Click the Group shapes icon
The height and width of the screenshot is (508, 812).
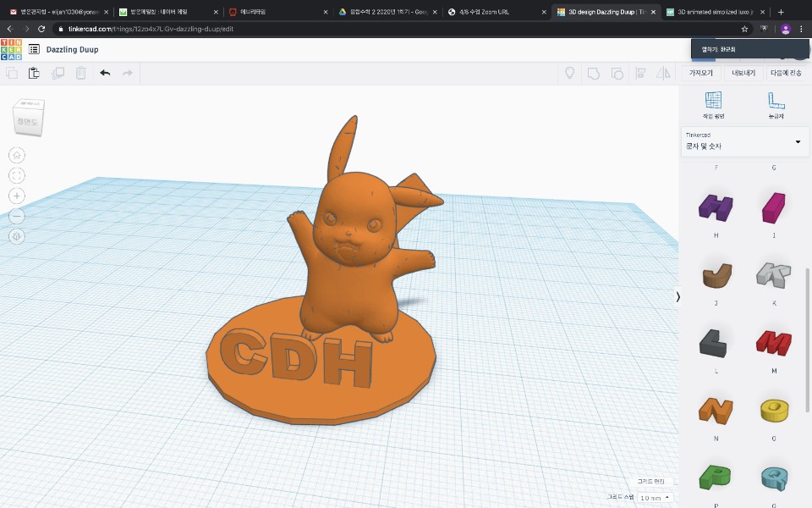click(x=594, y=74)
